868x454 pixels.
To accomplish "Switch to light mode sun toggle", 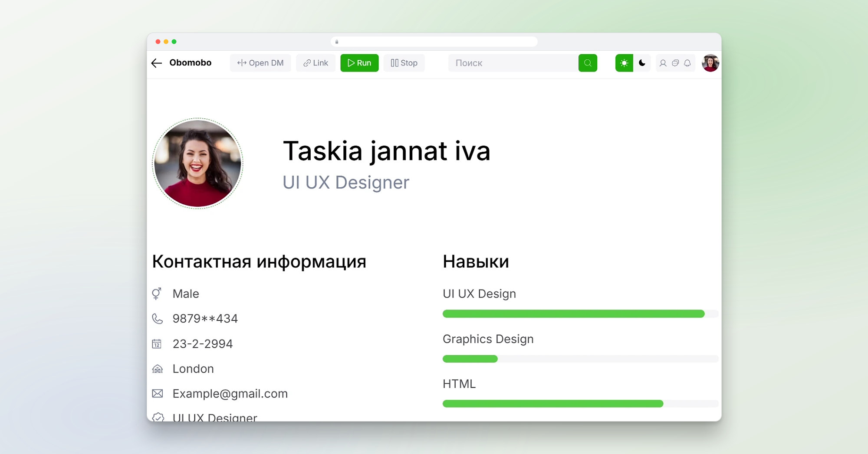I will pos(624,63).
